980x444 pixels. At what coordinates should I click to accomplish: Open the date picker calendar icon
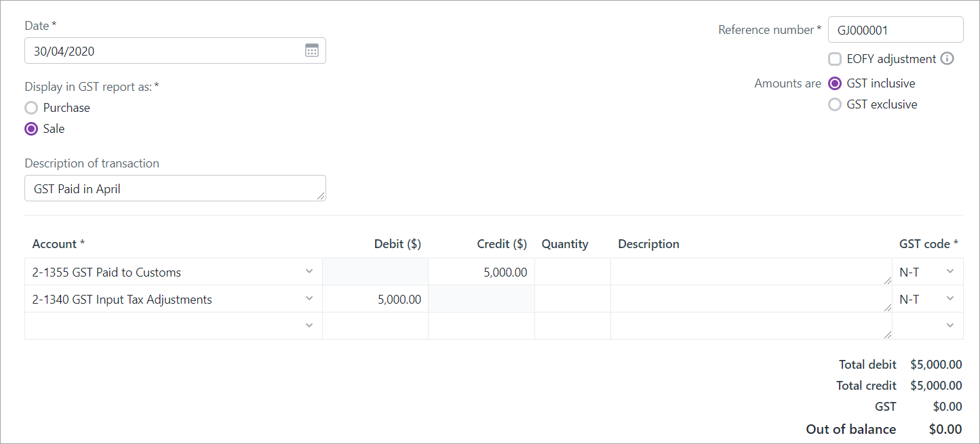coord(311,51)
